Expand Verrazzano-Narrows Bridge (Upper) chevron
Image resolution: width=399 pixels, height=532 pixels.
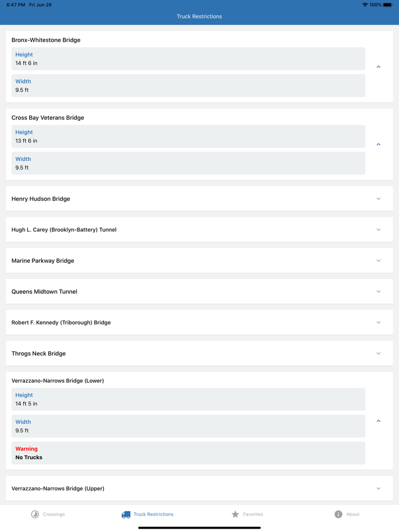378,489
